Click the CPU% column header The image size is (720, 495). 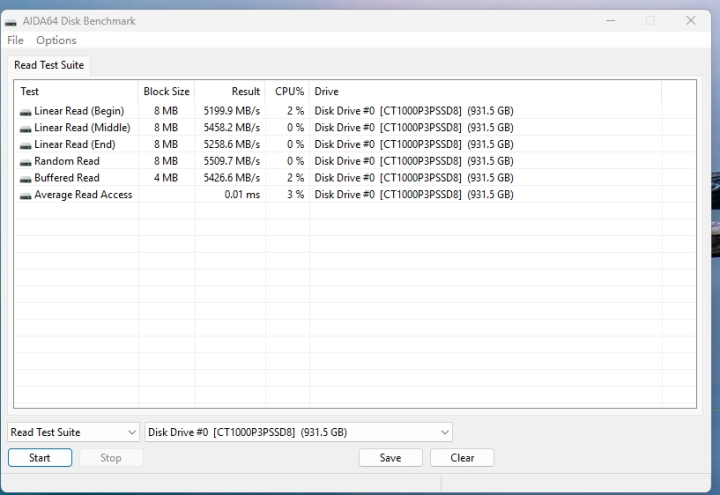(287, 91)
